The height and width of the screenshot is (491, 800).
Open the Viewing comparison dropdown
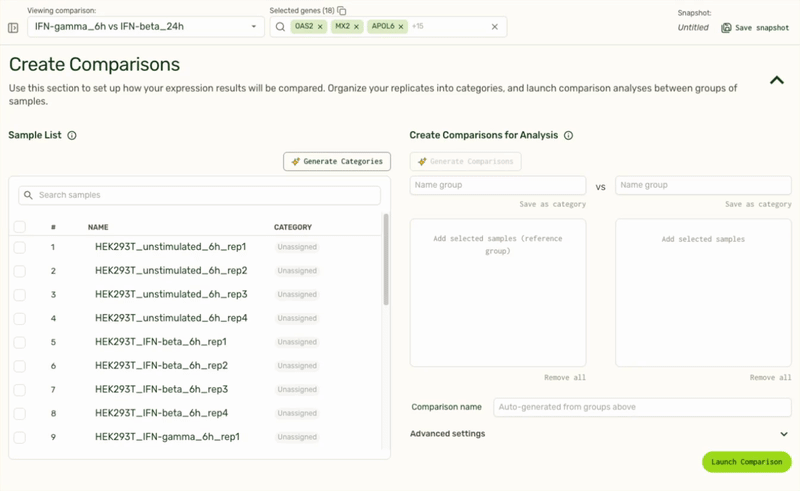point(146,27)
